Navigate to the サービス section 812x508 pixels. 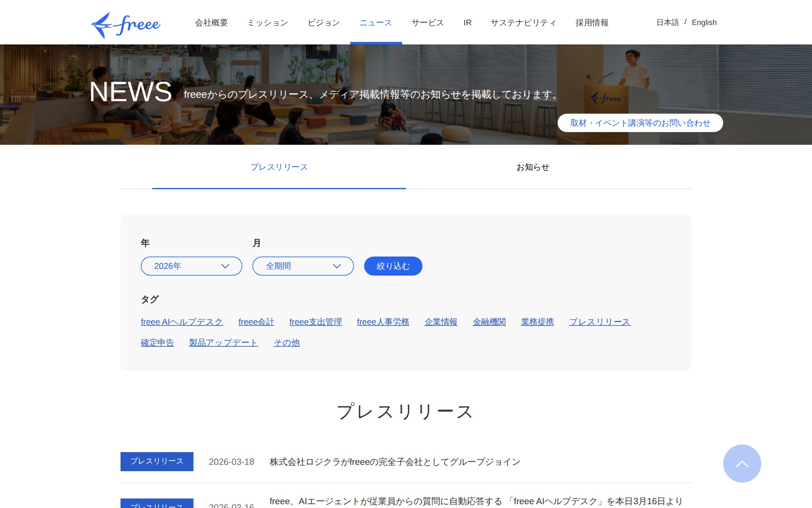(x=427, y=23)
